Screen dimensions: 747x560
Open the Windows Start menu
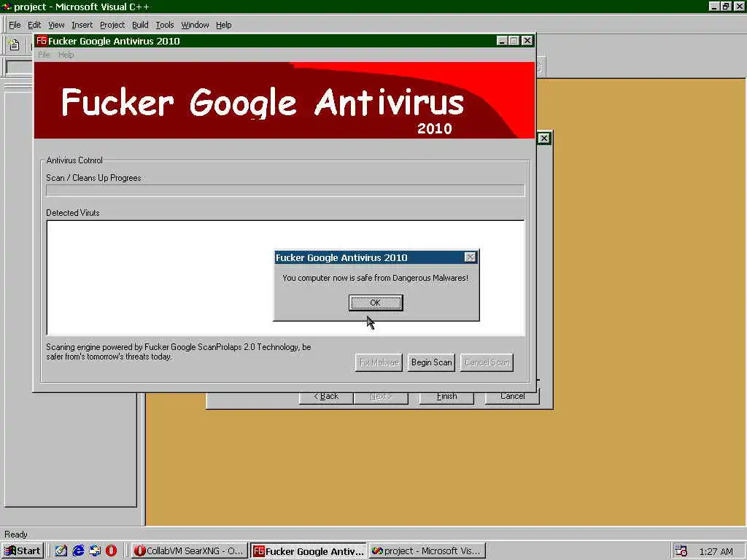click(x=23, y=551)
